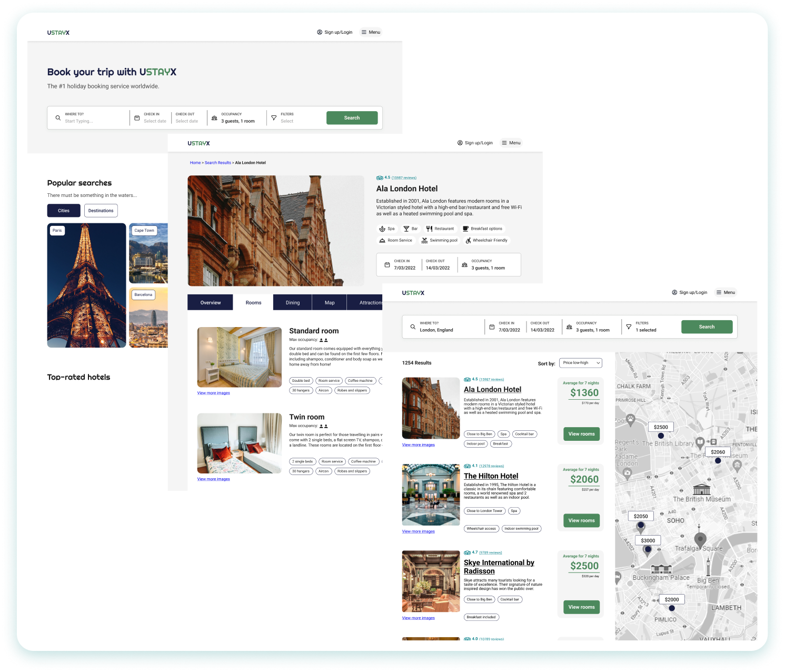This screenshot has height=672, width=785.
Task: Open the 'Price low-high' sort dropdown
Action: [x=581, y=363]
